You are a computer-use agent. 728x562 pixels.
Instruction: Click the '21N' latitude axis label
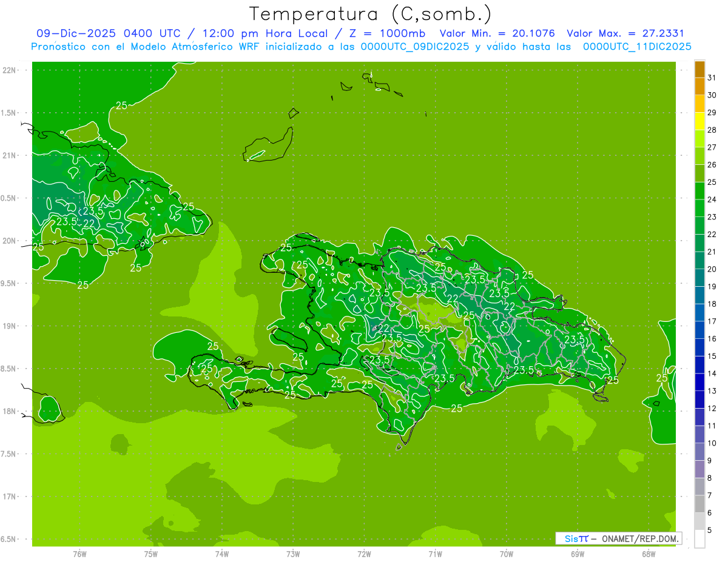(x=9, y=155)
